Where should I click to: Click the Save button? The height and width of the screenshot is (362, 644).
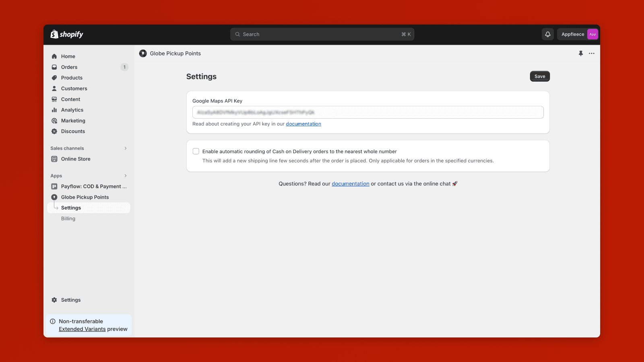click(x=540, y=76)
